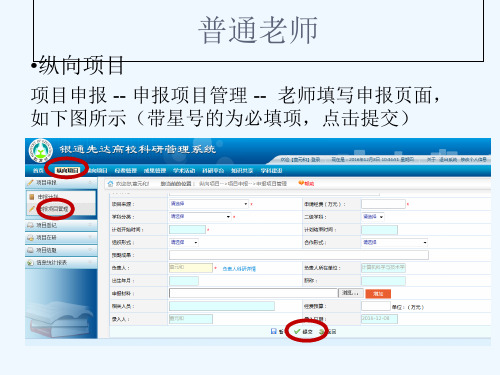Click the orange 添加 button

tap(378, 294)
